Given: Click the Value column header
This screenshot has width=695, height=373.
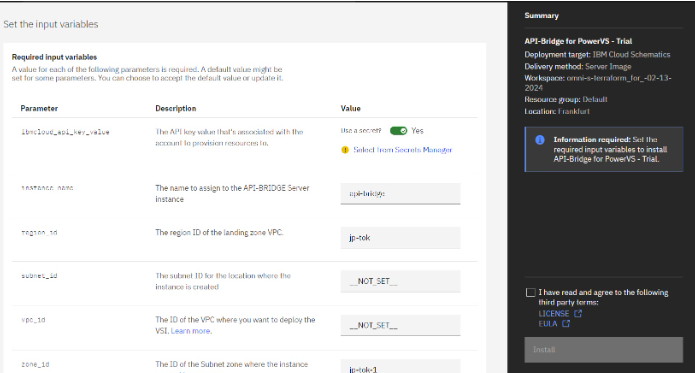Looking at the screenshot, I should click(x=351, y=109).
